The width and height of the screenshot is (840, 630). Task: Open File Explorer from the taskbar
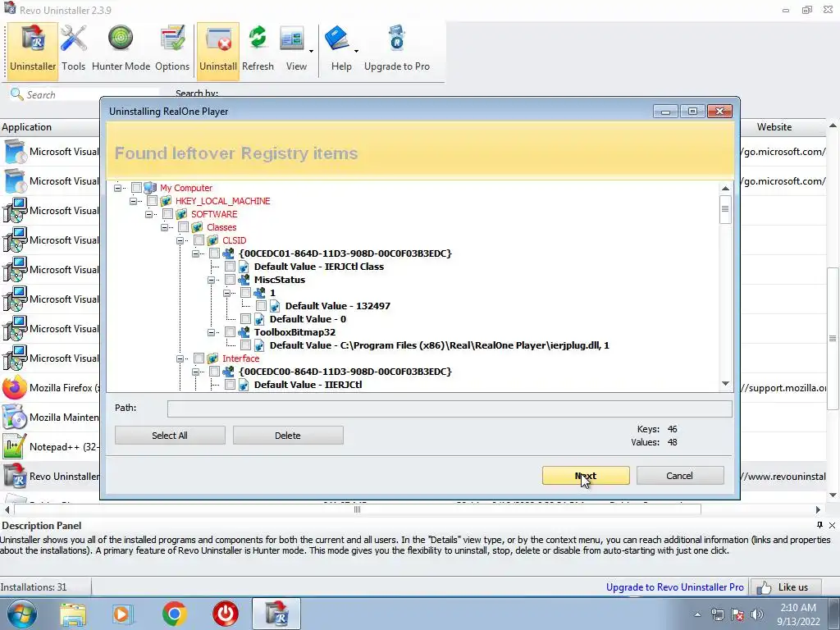[x=73, y=614]
